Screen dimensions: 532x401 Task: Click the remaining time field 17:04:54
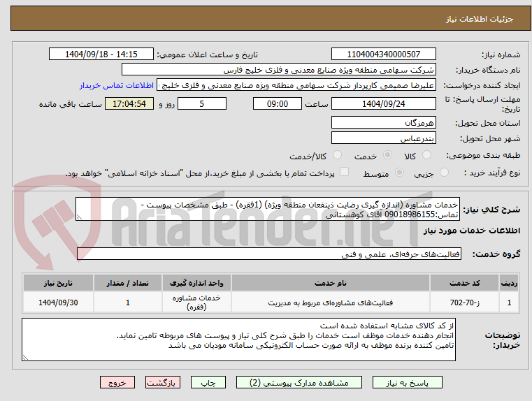coord(129,103)
